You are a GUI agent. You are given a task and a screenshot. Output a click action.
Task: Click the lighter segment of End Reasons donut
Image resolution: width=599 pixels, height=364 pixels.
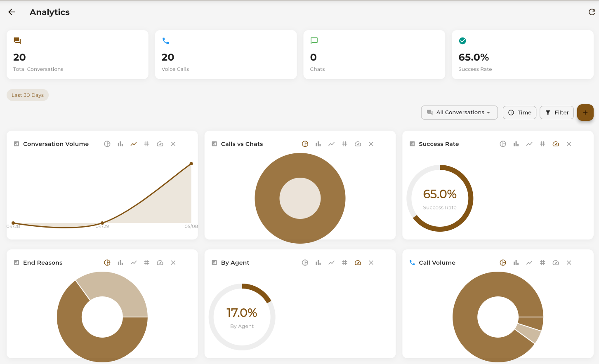(118, 289)
